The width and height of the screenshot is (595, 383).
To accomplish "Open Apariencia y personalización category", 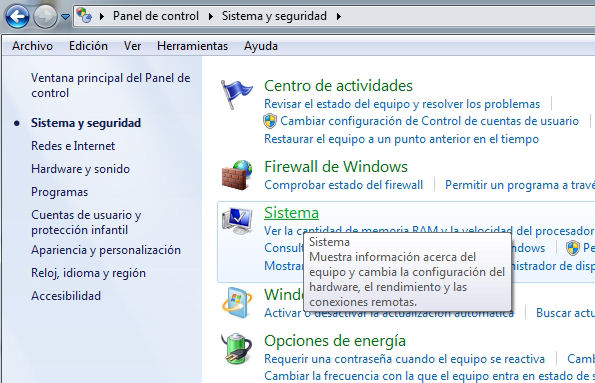I will (x=106, y=250).
